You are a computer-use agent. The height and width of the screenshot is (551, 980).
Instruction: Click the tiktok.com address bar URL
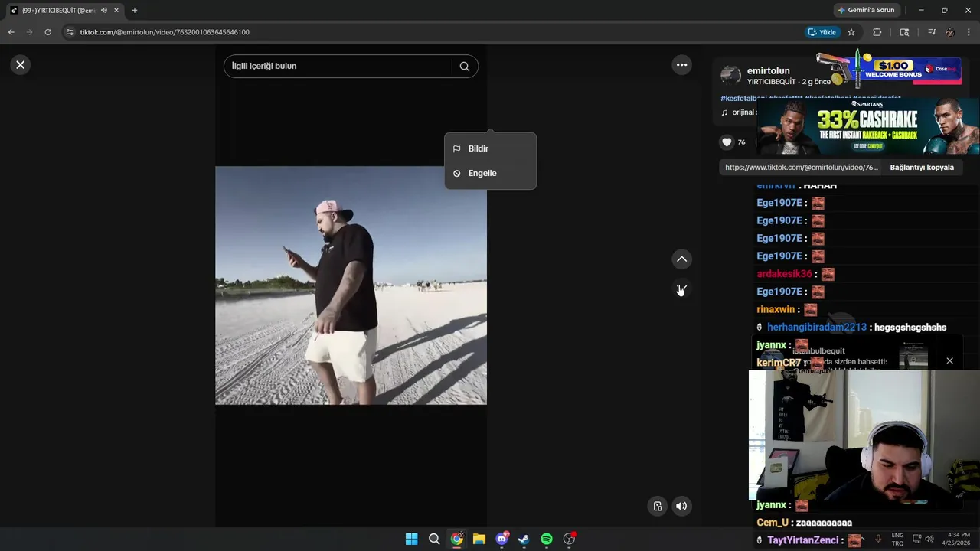click(165, 32)
